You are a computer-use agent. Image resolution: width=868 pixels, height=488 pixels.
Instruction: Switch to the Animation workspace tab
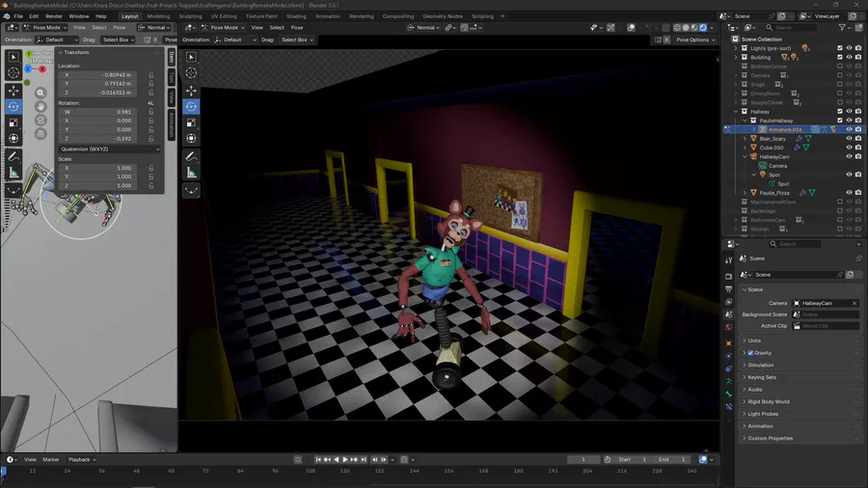pos(328,16)
